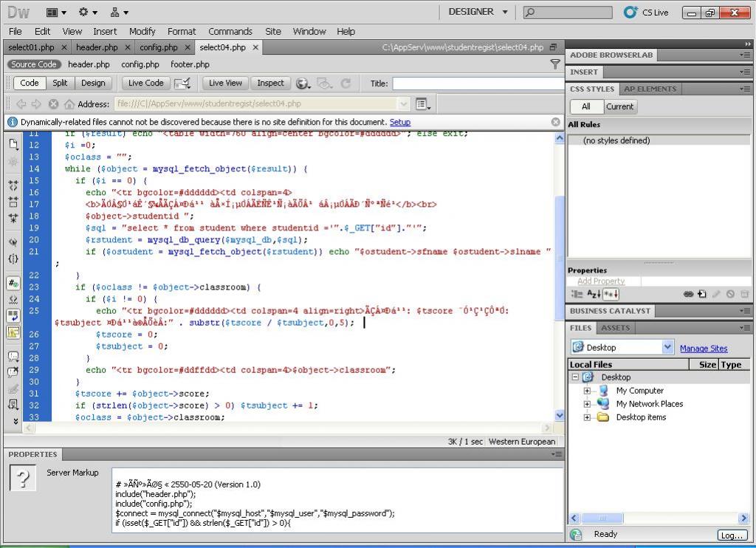756x548 pixels.
Task: Click the Home icon beside Address
Action: click(69, 104)
